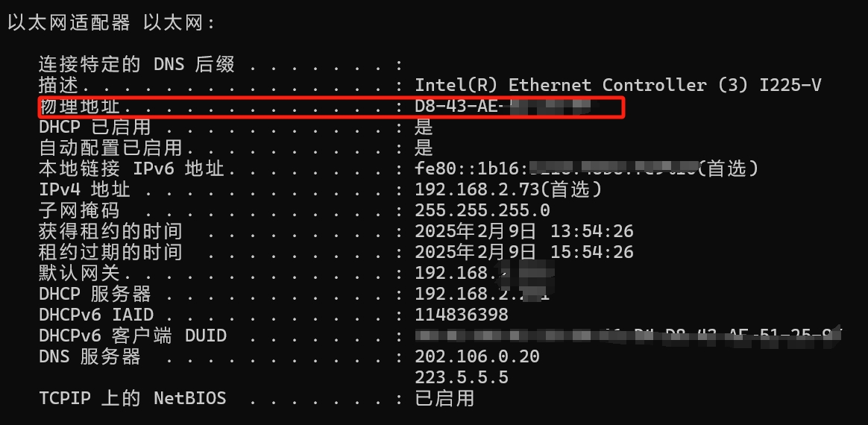
Task: Click the lease expiry time 15:54:26
Action: point(592,252)
